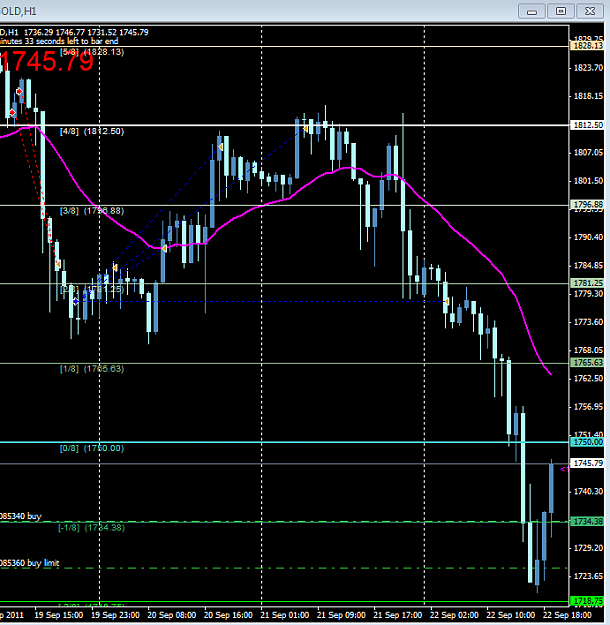Click the 22 Sep 18:00 time label
Screen dimensions: 610x625
point(567,615)
